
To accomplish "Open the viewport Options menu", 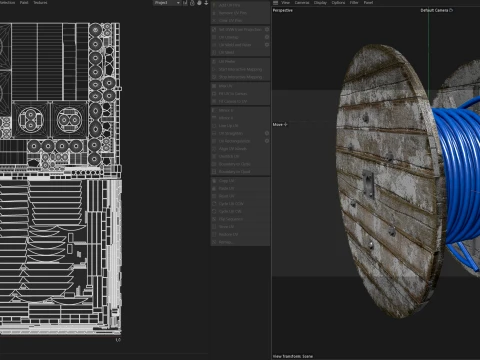I will [338, 3].
